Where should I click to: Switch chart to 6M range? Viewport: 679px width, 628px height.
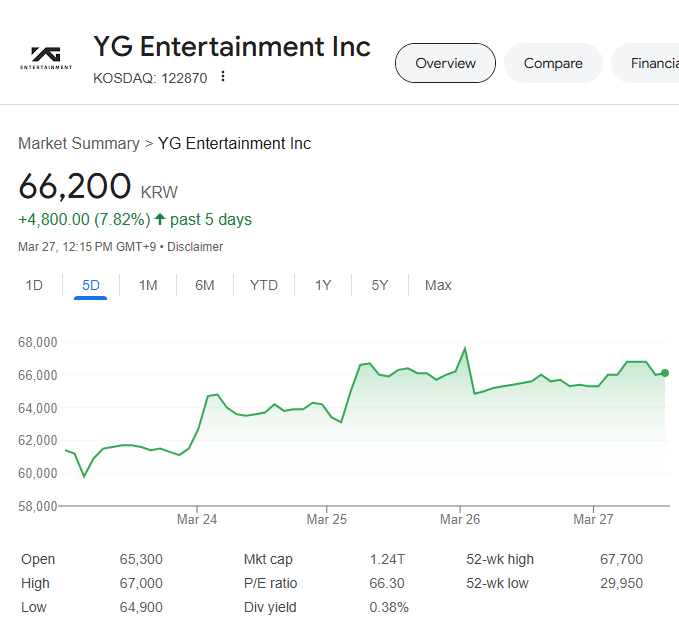click(x=205, y=285)
